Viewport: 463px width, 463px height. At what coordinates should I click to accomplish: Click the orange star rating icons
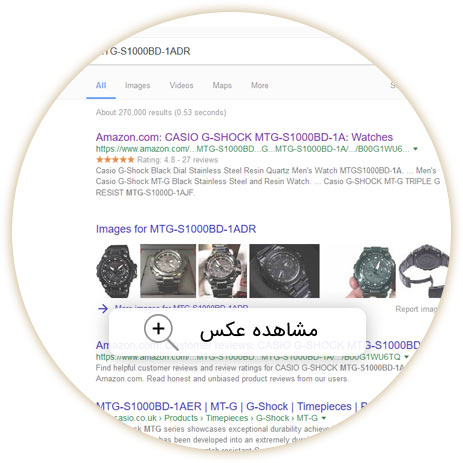[x=115, y=160]
